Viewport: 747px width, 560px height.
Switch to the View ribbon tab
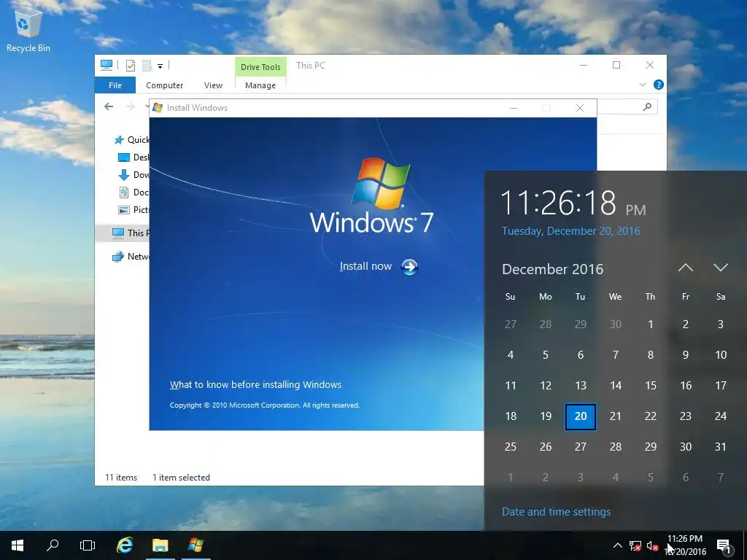[213, 85]
